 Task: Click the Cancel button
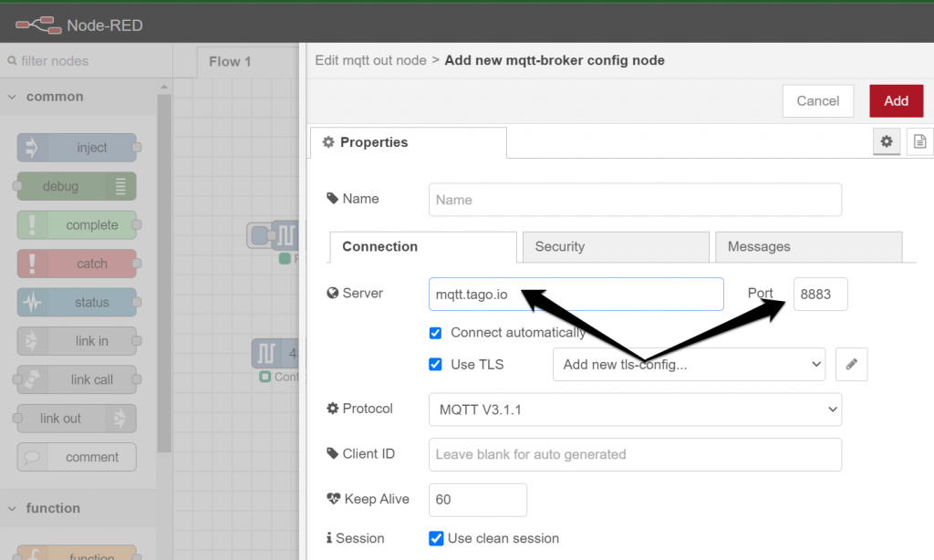tap(818, 100)
